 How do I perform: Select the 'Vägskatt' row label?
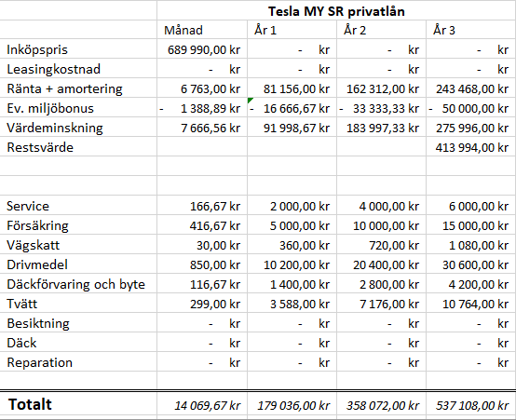pyautogui.click(x=78, y=245)
